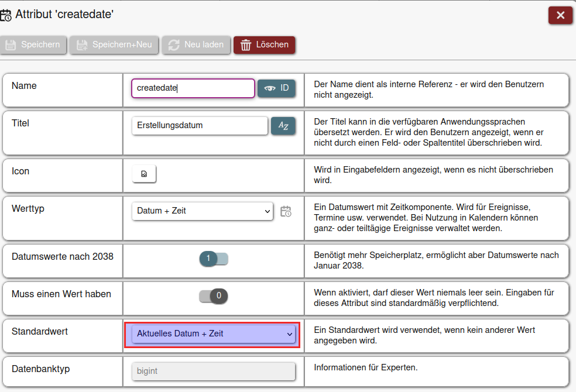This screenshot has height=392, width=576.
Task: Click the calendar-clock icon next to Werttyp
Action: pos(286,211)
